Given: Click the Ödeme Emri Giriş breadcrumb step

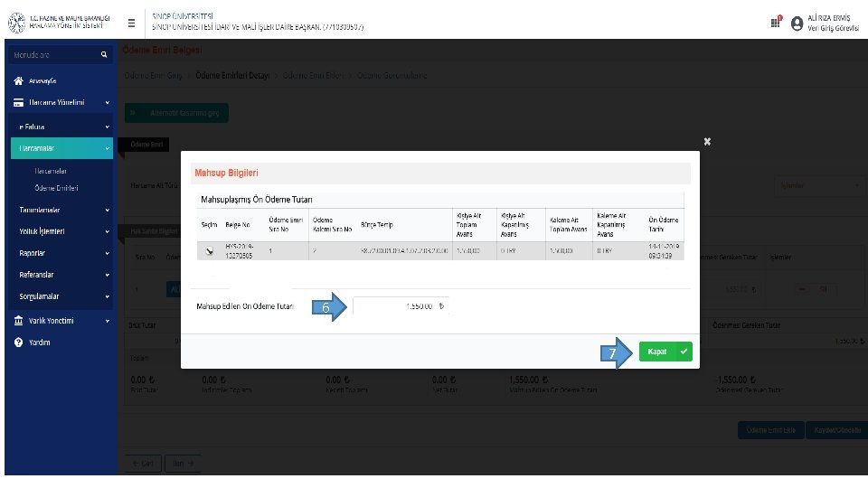Looking at the screenshot, I should (x=154, y=75).
